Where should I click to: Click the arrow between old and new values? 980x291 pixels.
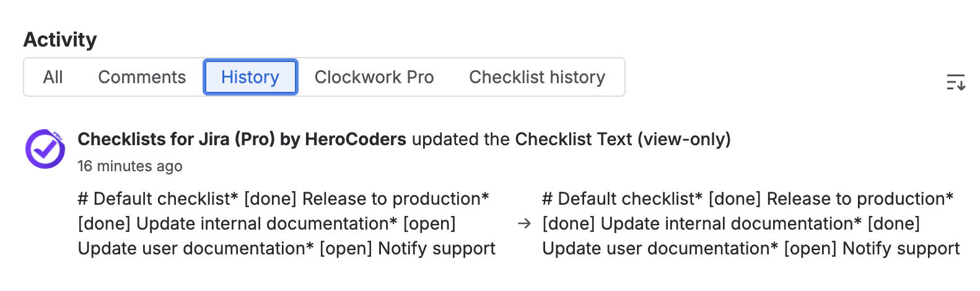pyautogui.click(x=524, y=223)
